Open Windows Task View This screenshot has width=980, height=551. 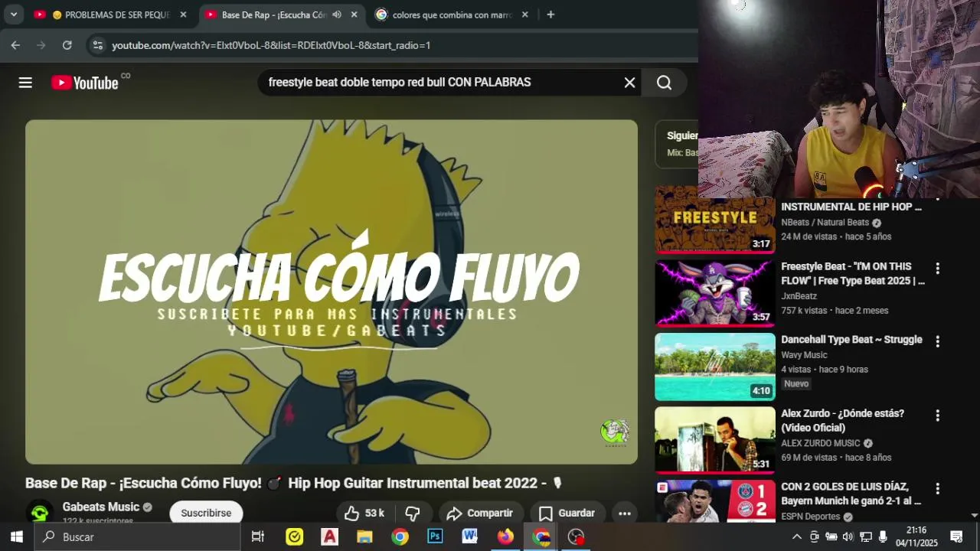click(x=258, y=536)
